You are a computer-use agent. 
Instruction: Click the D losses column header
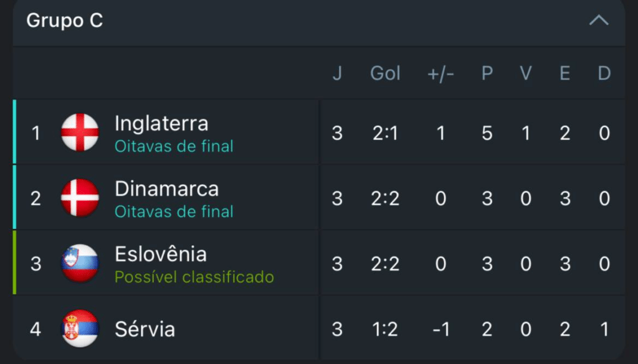[604, 73]
